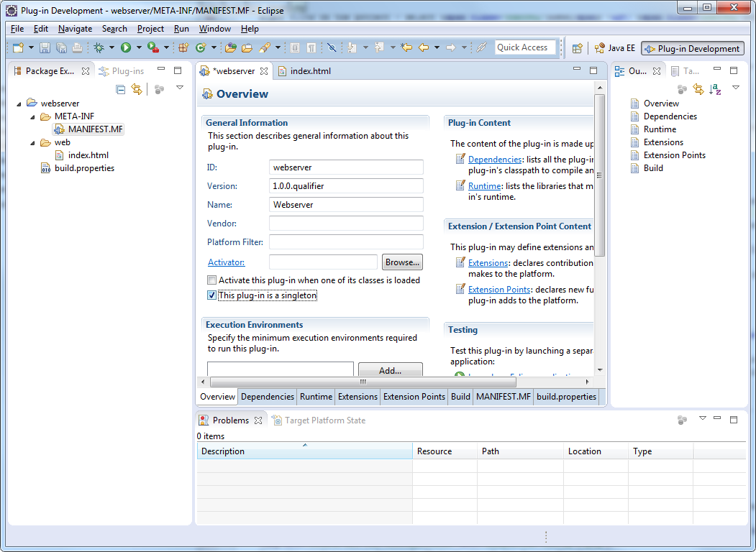
Task: Click the Quick Access search field
Action: (x=525, y=47)
